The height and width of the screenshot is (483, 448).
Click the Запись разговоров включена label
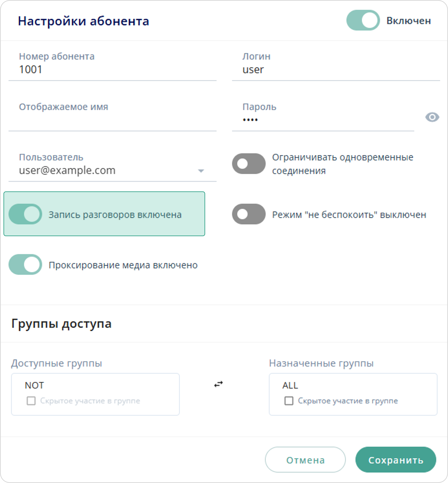(115, 215)
